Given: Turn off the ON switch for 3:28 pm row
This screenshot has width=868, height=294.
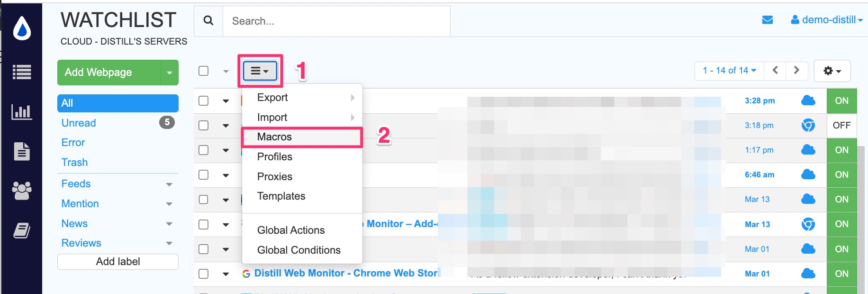Looking at the screenshot, I should 841,101.
